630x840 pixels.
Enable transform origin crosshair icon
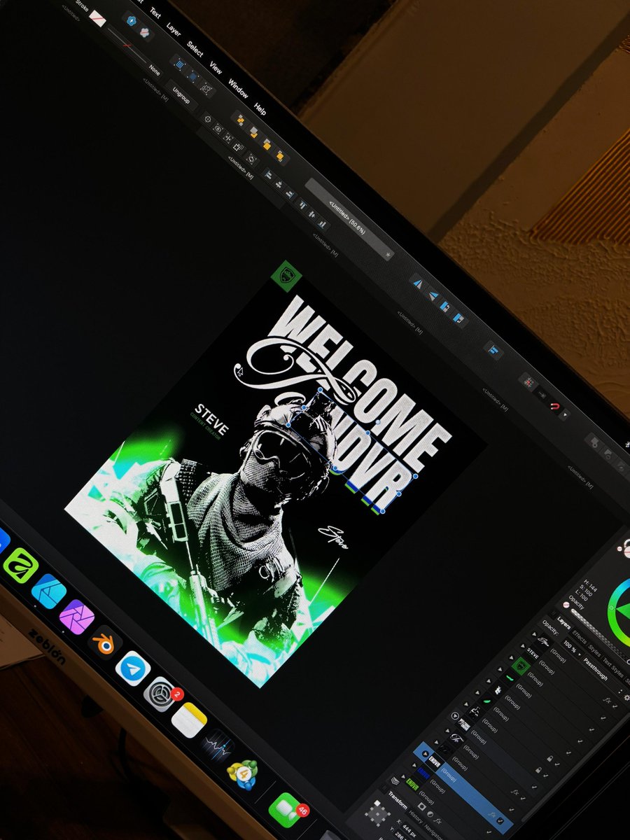(x=208, y=119)
